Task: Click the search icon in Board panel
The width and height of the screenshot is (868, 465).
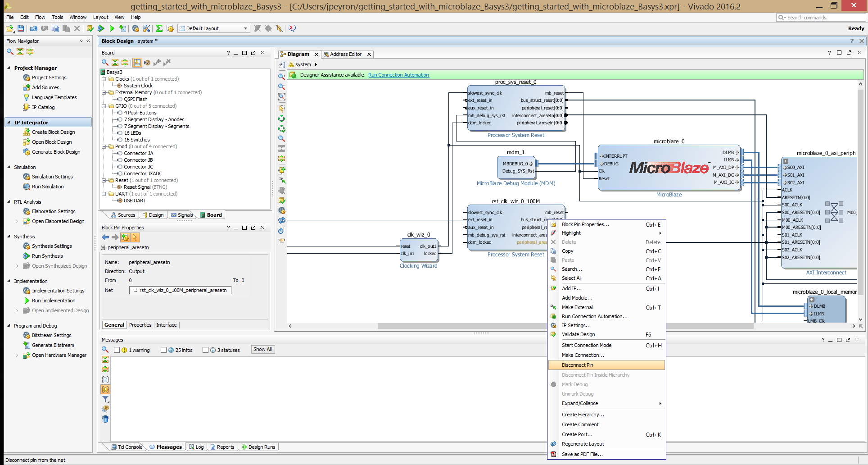Action: pyautogui.click(x=105, y=62)
